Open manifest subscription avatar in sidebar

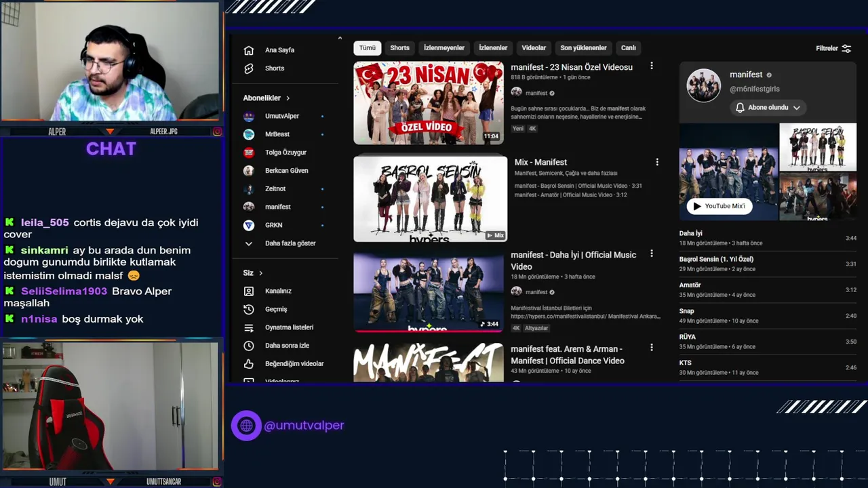pyautogui.click(x=249, y=207)
